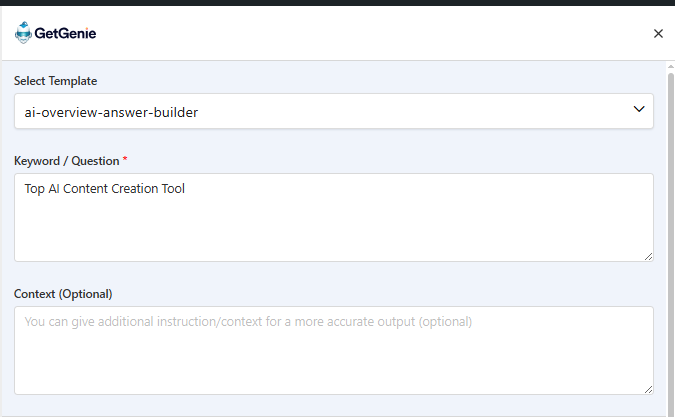Click the GetGenie genie logo icon
675x417 pixels.
pyautogui.click(x=23, y=33)
